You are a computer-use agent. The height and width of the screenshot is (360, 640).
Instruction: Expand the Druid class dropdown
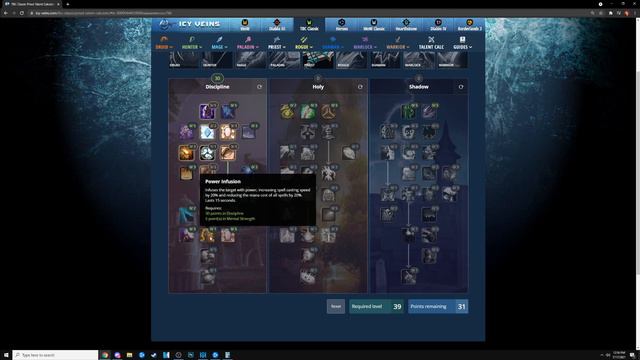click(x=164, y=42)
